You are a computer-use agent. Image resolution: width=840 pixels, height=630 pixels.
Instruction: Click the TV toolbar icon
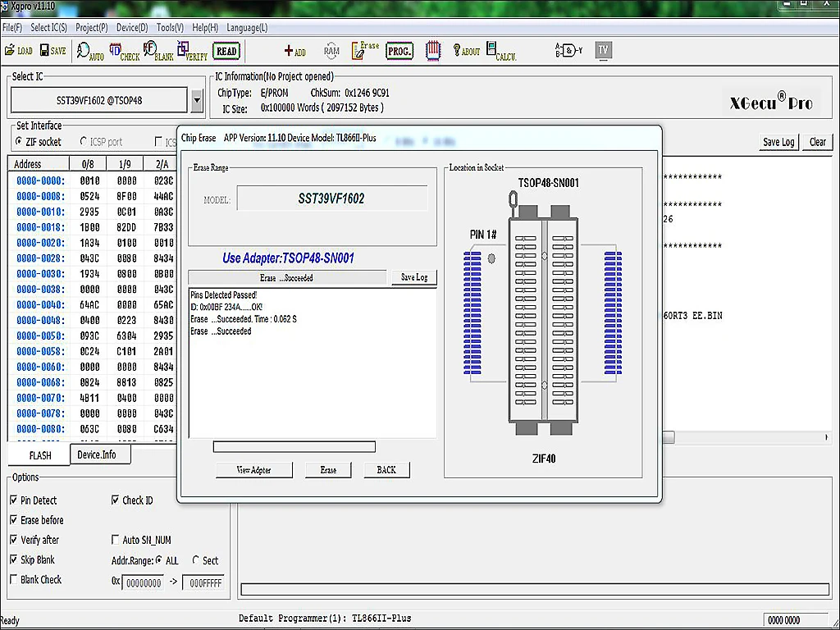coord(603,50)
